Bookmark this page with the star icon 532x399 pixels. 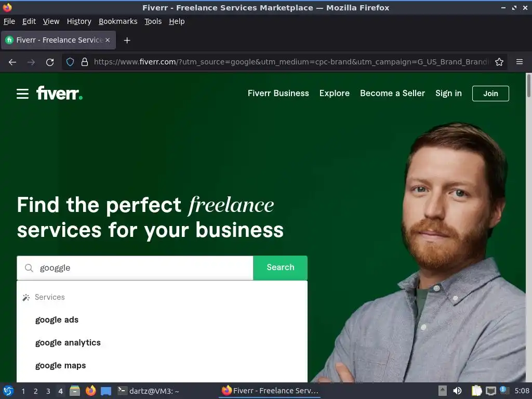(499, 62)
